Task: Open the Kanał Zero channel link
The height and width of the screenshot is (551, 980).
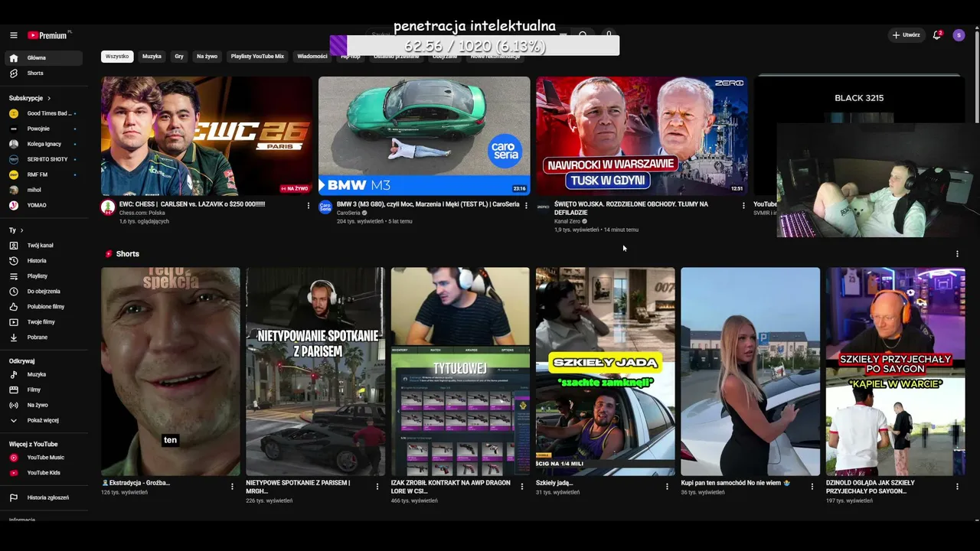Action: pos(567,221)
